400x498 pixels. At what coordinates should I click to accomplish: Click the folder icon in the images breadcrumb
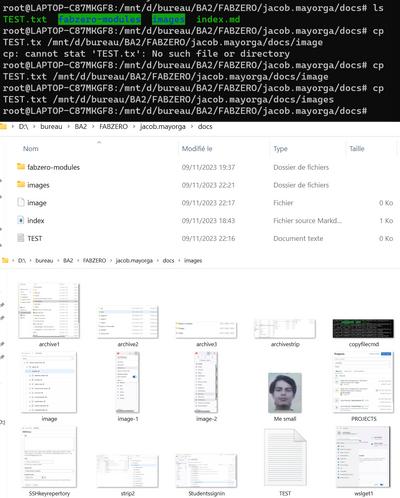tap(5, 260)
